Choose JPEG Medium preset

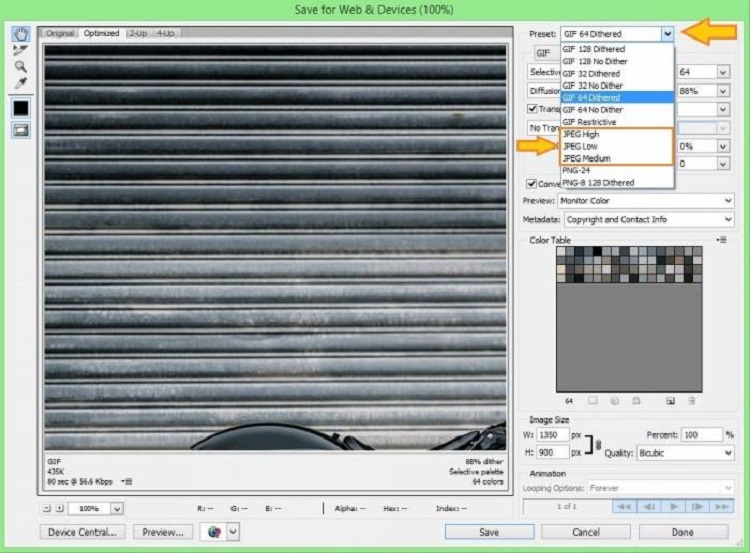[617, 158]
